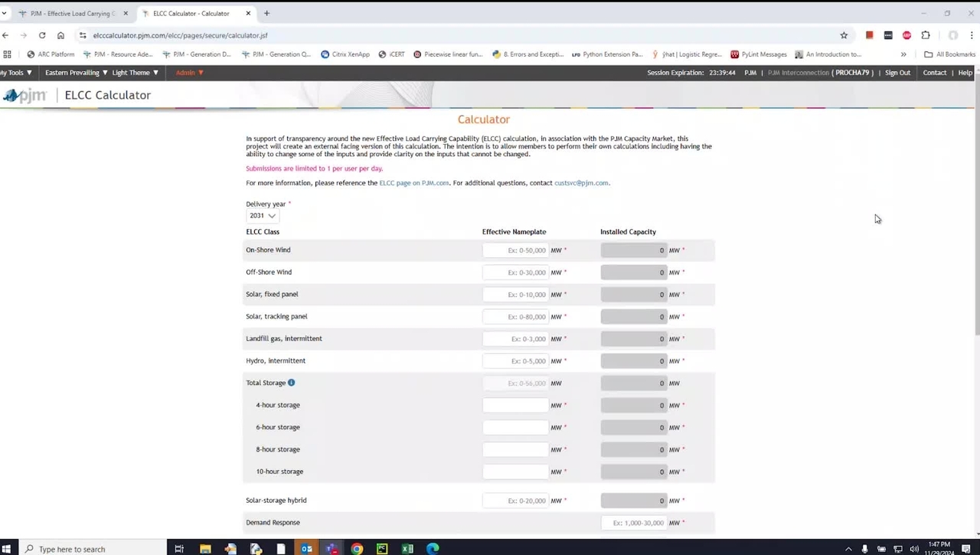Click the Total Storage info icon
This screenshot has height=555, width=980.
click(292, 383)
